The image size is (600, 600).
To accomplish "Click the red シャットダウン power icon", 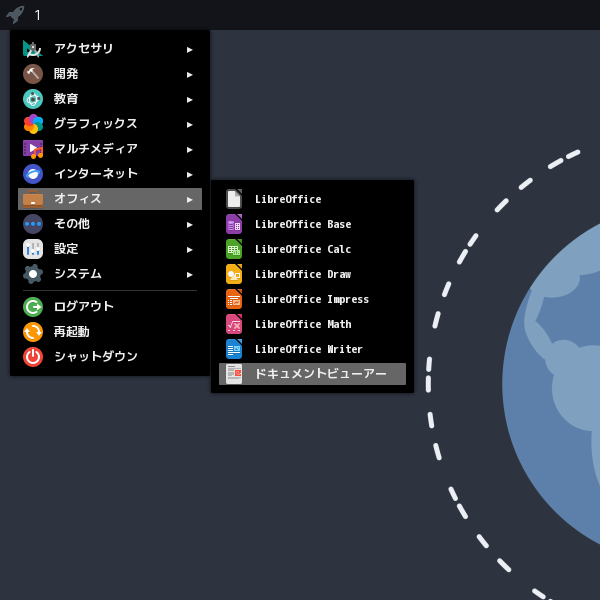I will [x=33, y=357].
